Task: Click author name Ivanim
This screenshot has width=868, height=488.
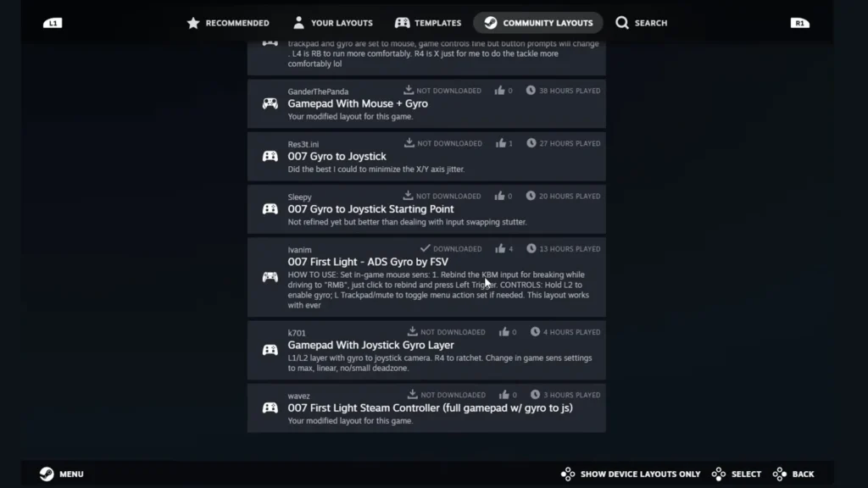Action: tap(299, 250)
